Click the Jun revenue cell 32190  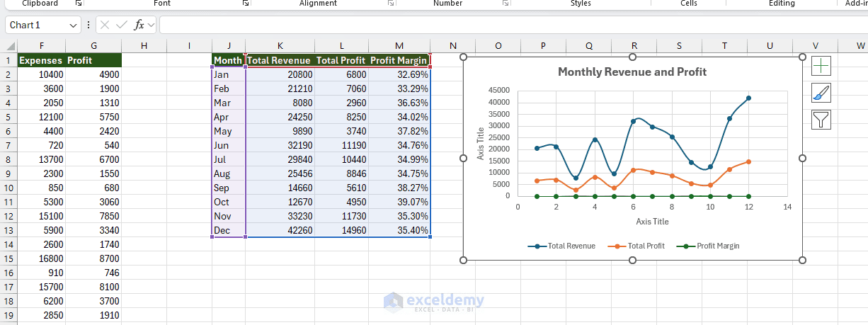[x=280, y=145]
